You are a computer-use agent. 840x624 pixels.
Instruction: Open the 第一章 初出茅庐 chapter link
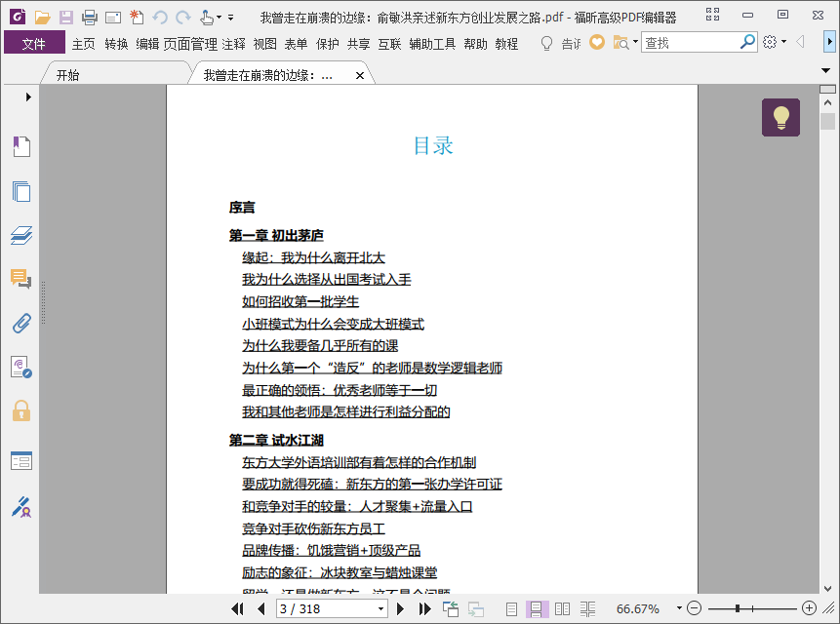click(x=276, y=236)
